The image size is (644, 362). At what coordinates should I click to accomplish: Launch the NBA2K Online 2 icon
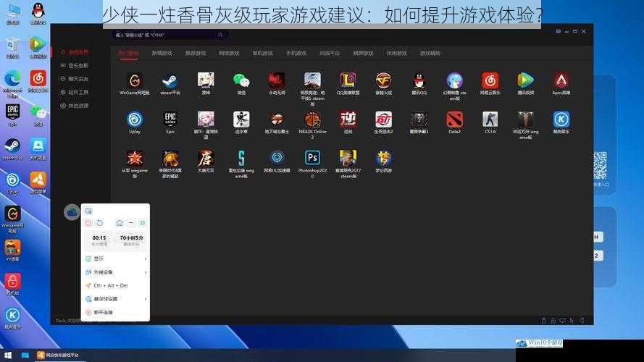312,119
